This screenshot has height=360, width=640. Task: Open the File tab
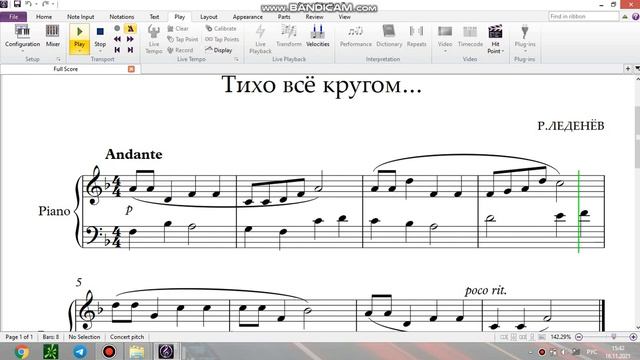coord(13,17)
